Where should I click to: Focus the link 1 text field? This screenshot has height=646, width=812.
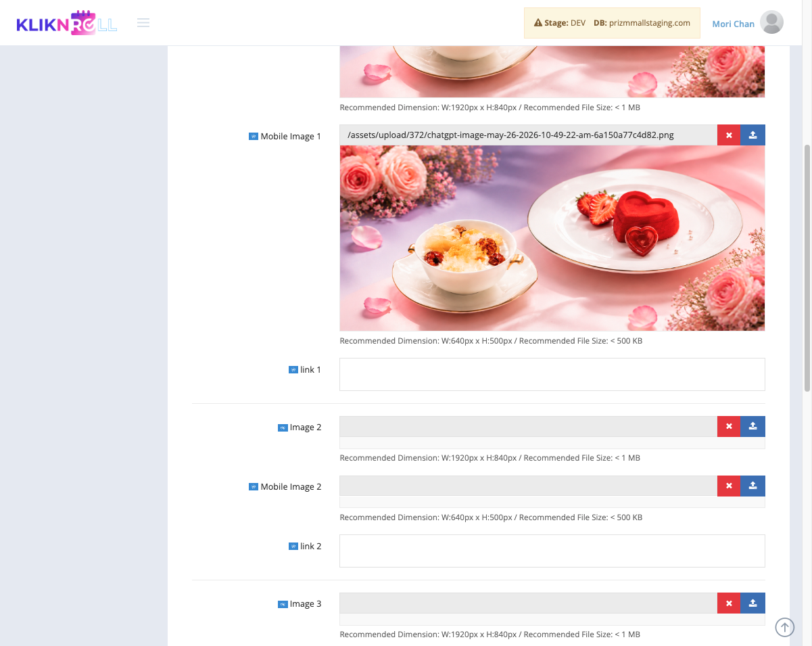click(552, 374)
